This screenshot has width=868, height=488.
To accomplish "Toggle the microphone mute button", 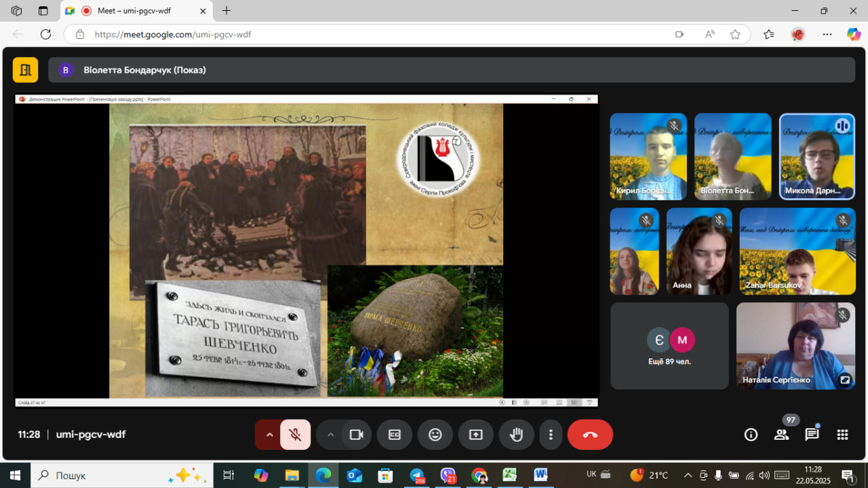I will point(295,434).
